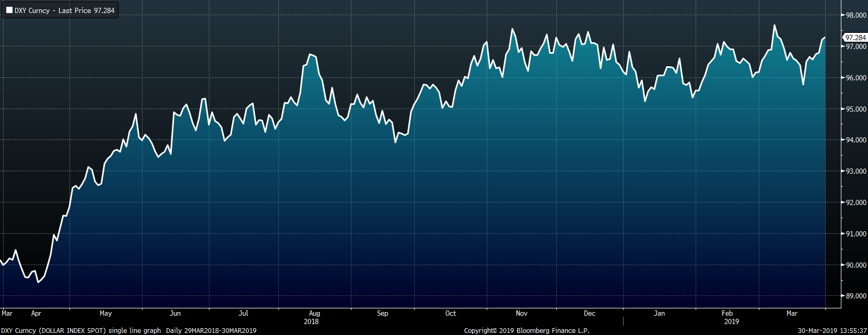Select the 93.000 y-axis price label
The image size is (868, 335).
click(x=856, y=172)
